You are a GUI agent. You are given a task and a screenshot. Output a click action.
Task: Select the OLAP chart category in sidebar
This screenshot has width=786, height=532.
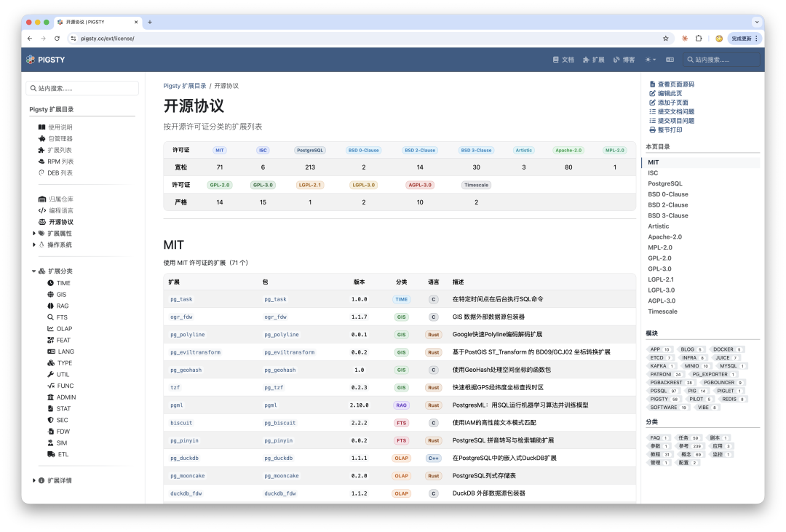coord(60,328)
